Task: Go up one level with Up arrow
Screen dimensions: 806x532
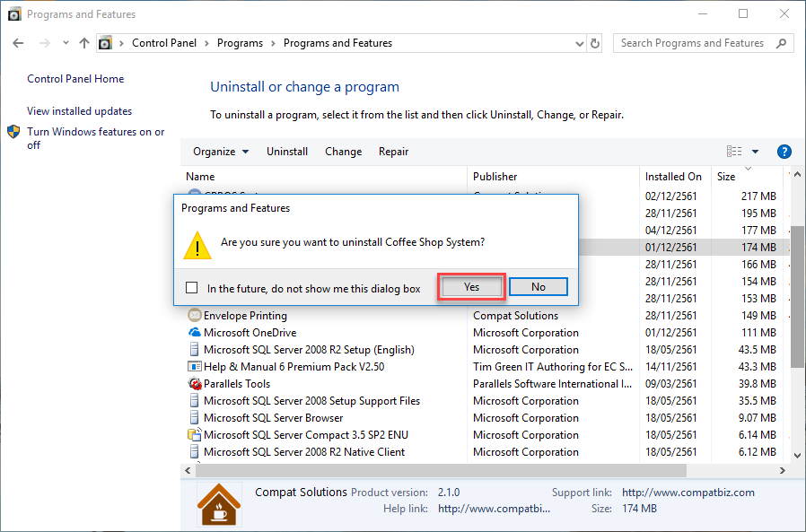Action: [x=84, y=43]
